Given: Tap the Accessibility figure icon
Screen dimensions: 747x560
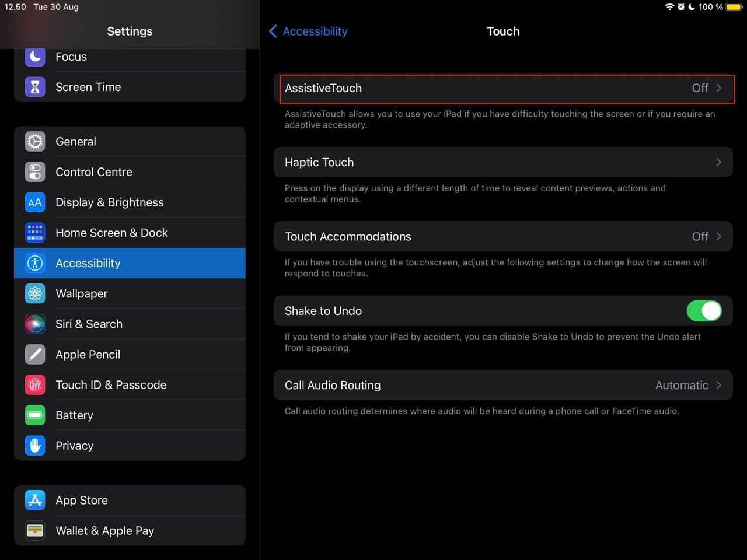Looking at the screenshot, I should coord(35,263).
